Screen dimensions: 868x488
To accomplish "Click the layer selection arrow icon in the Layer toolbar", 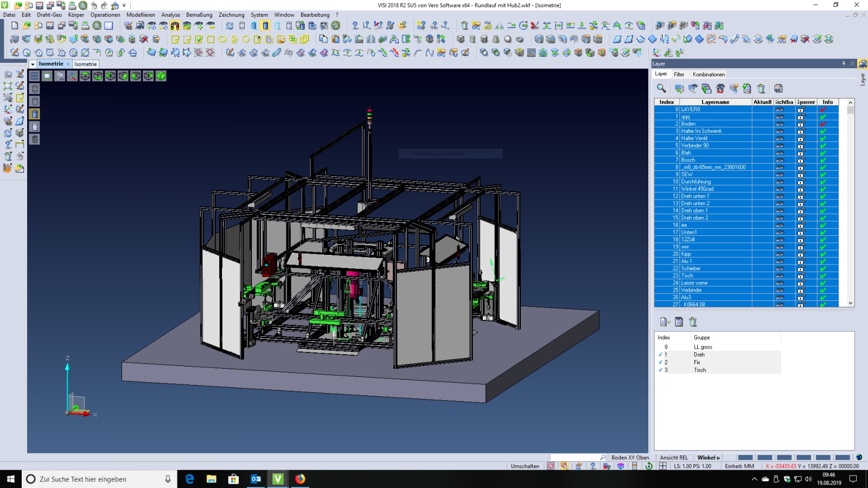I will (x=679, y=88).
